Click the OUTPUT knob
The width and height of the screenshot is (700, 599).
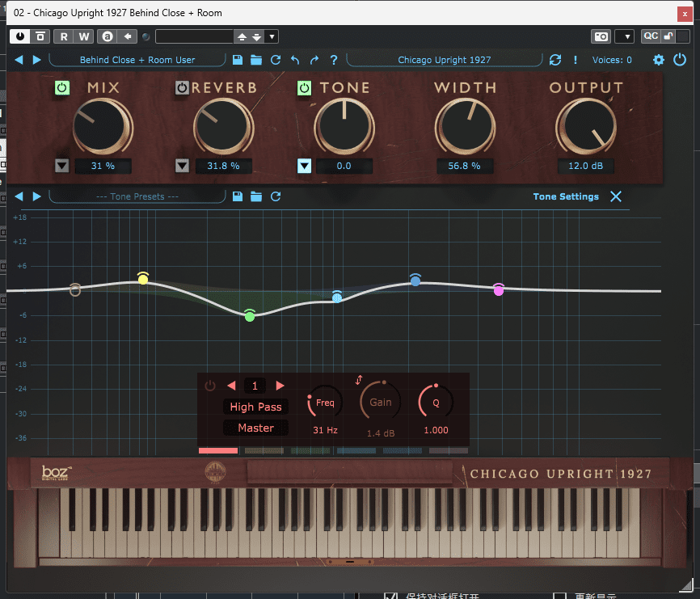coord(586,126)
